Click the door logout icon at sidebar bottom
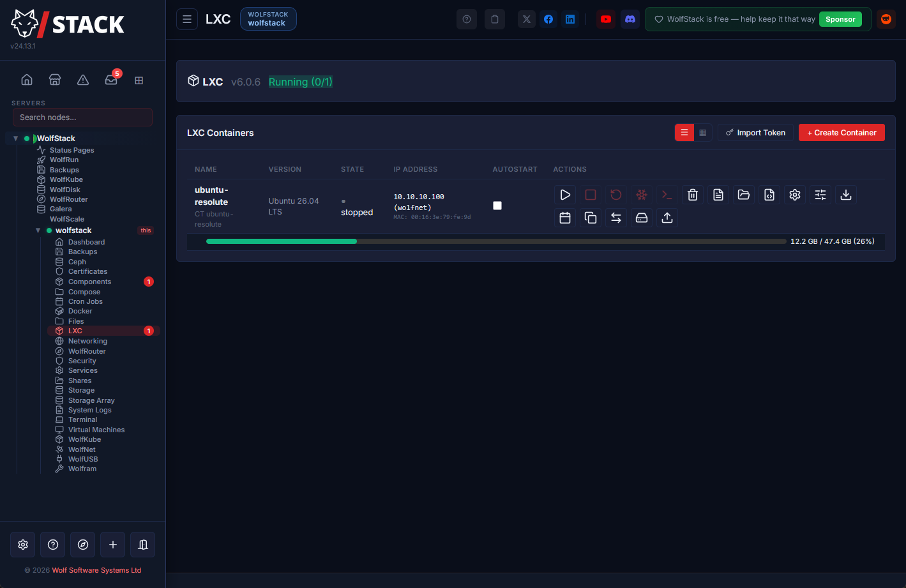This screenshot has height=588, width=906. (x=143, y=545)
